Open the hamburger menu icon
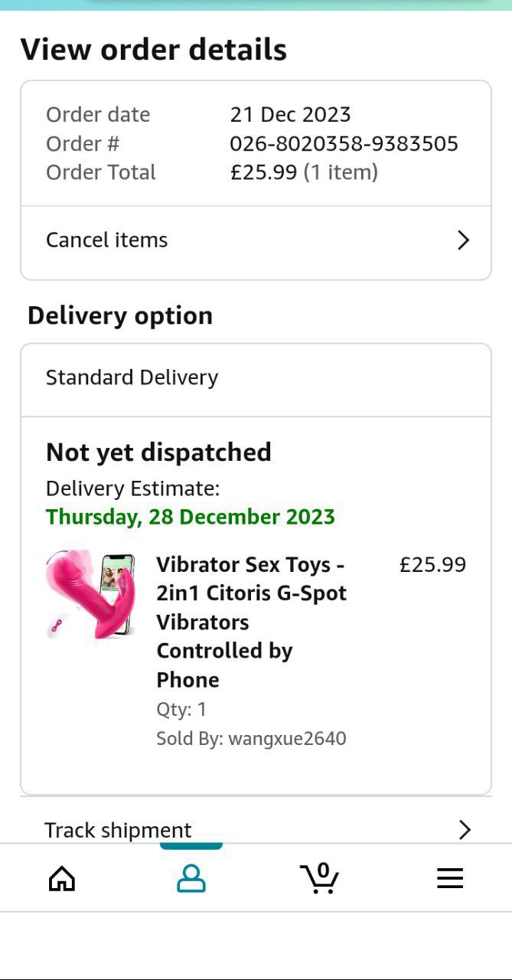 [x=450, y=878]
